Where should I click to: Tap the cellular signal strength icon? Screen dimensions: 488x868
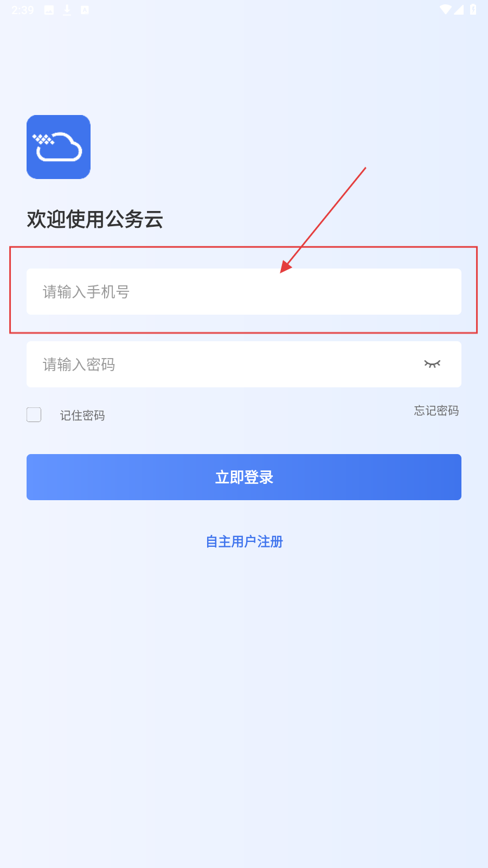[459, 9]
